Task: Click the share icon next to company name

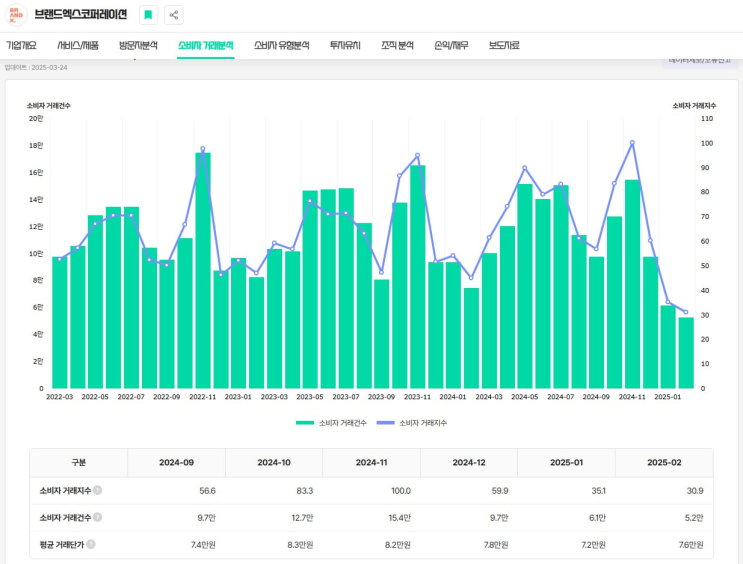Action: (x=174, y=15)
